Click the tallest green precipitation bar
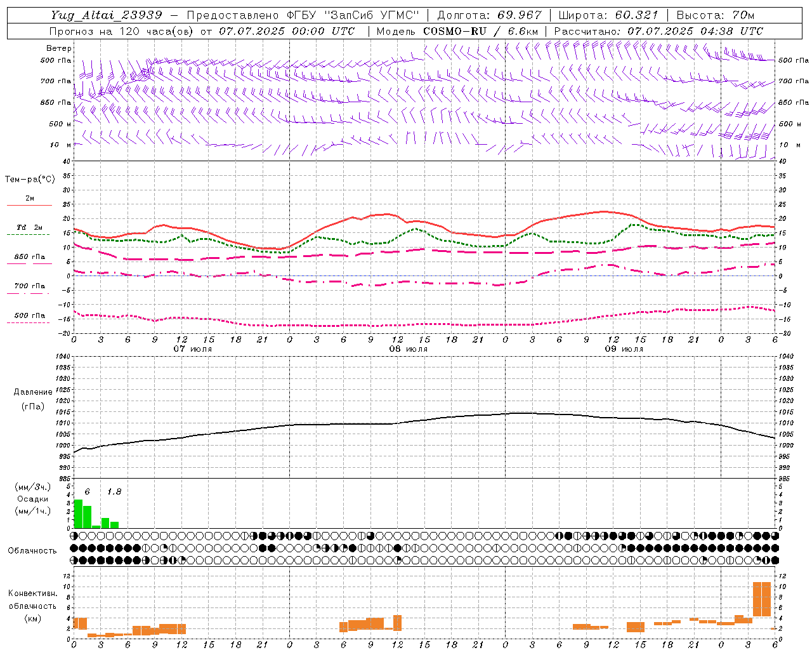The image size is (812, 650). coord(79,514)
